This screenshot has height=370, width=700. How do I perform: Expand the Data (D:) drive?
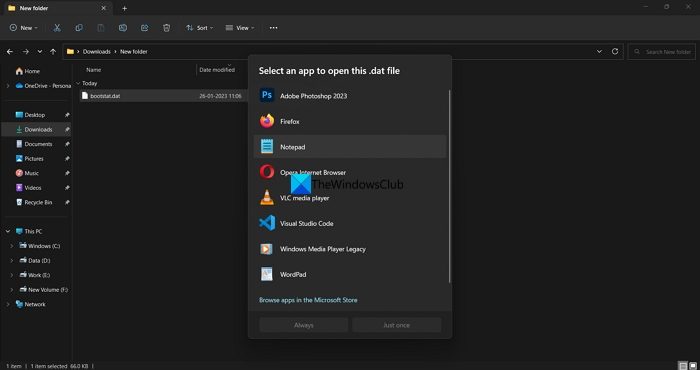tap(12, 260)
